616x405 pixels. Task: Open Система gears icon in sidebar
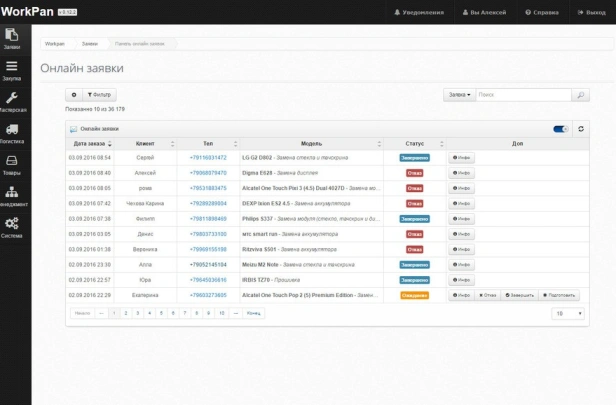11,228
